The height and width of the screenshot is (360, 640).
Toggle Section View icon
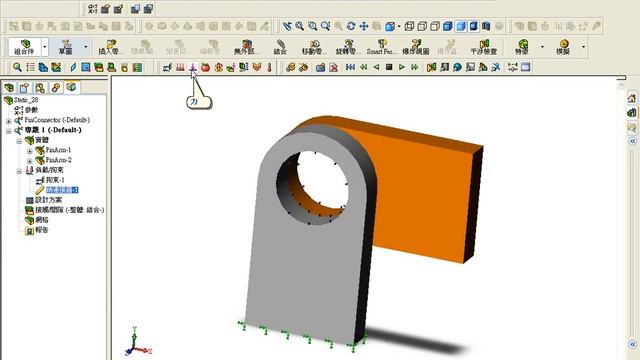pyautogui.click(x=486, y=26)
